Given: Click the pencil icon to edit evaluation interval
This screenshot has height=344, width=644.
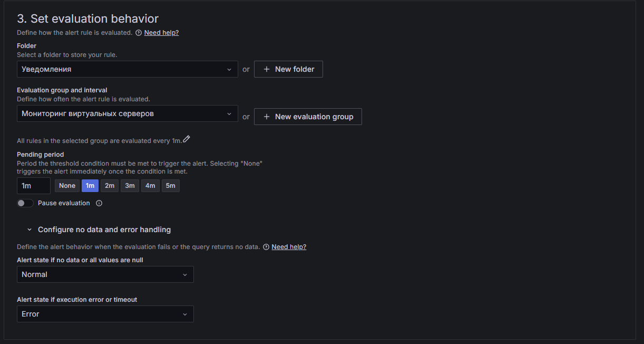Looking at the screenshot, I should click(x=186, y=139).
